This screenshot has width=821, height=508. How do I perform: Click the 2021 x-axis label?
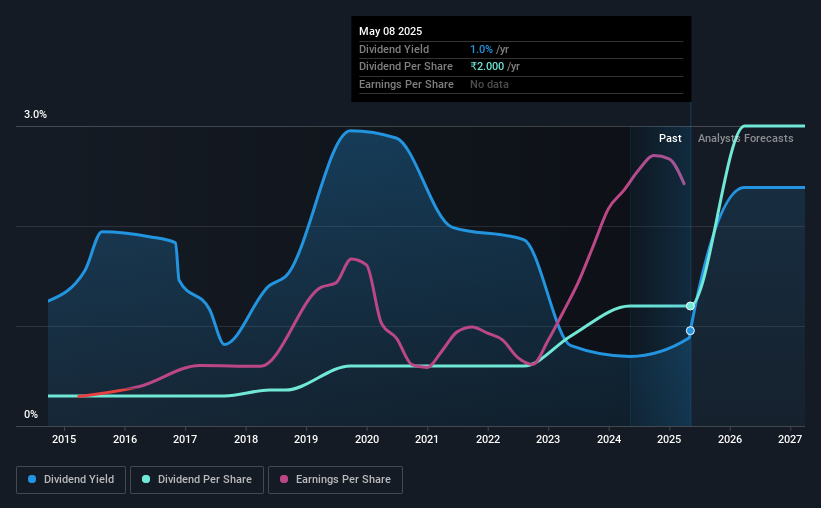tap(427, 439)
